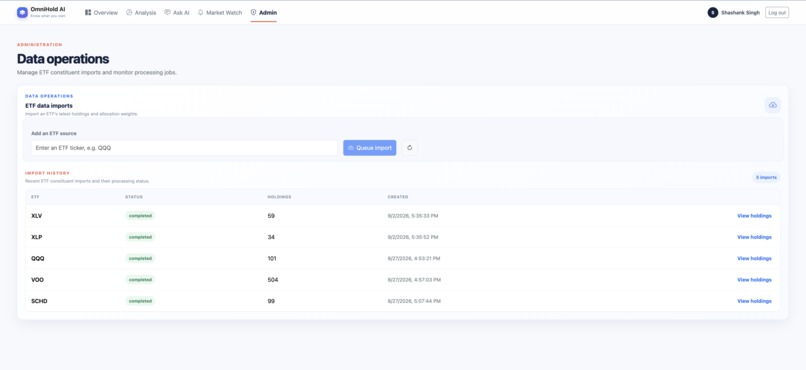Screen dimensions: 806x370
Task: Click the cloud download icon in ETF data imports
Action: tap(773, 105)
